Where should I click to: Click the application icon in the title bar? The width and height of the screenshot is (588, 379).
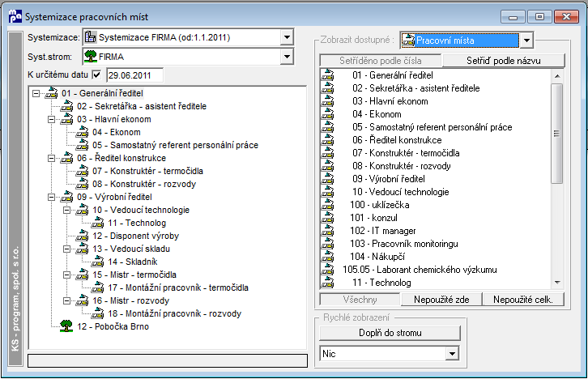coord(15,16)
